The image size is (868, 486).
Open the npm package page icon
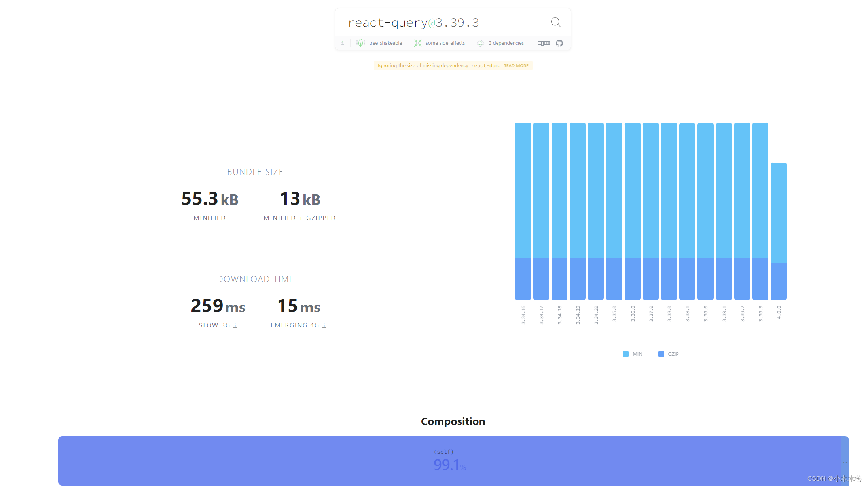544,43
